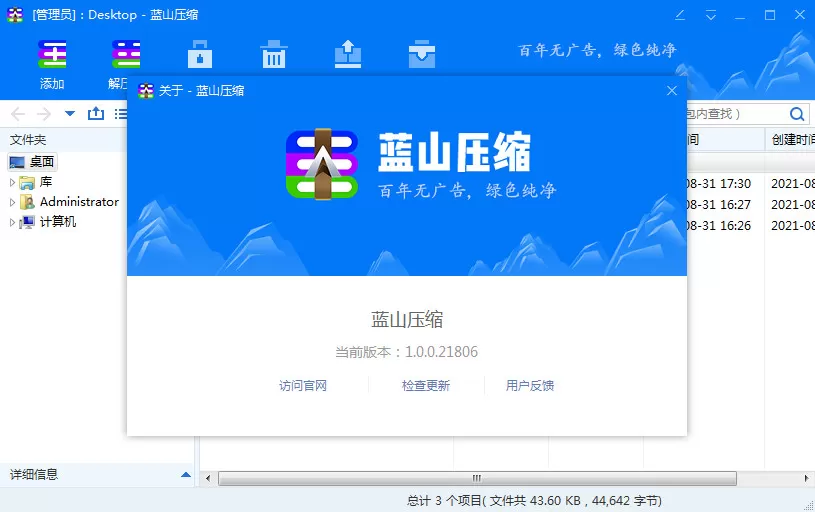Close the 关于 - 蓝山压缩 dialog

pos(672,90)
